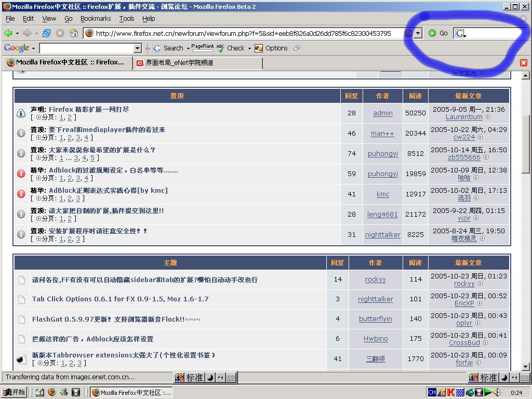Switch to the 界面布局_eNet学院频道 tab
This screenshot has width=532, height=399.
pos(198,63)
